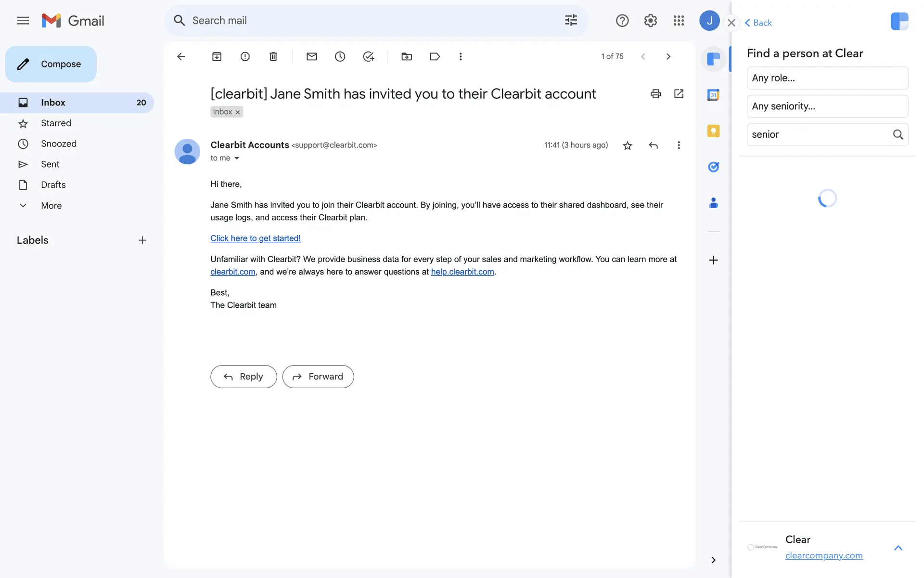Add email to Tasks

368,56
